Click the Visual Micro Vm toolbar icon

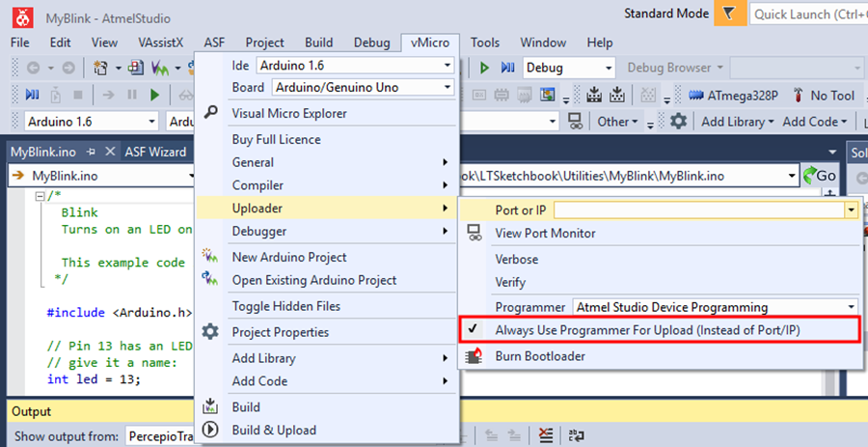(160, 69)
